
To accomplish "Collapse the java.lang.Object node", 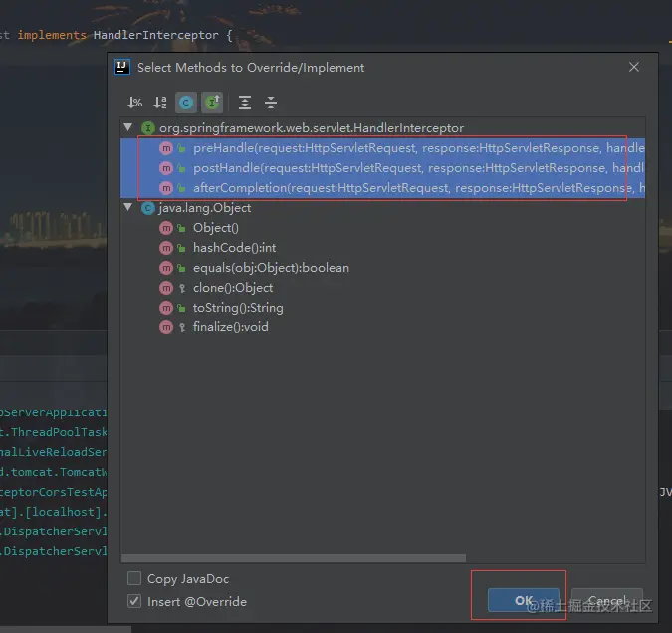I will tap(127, 207).
